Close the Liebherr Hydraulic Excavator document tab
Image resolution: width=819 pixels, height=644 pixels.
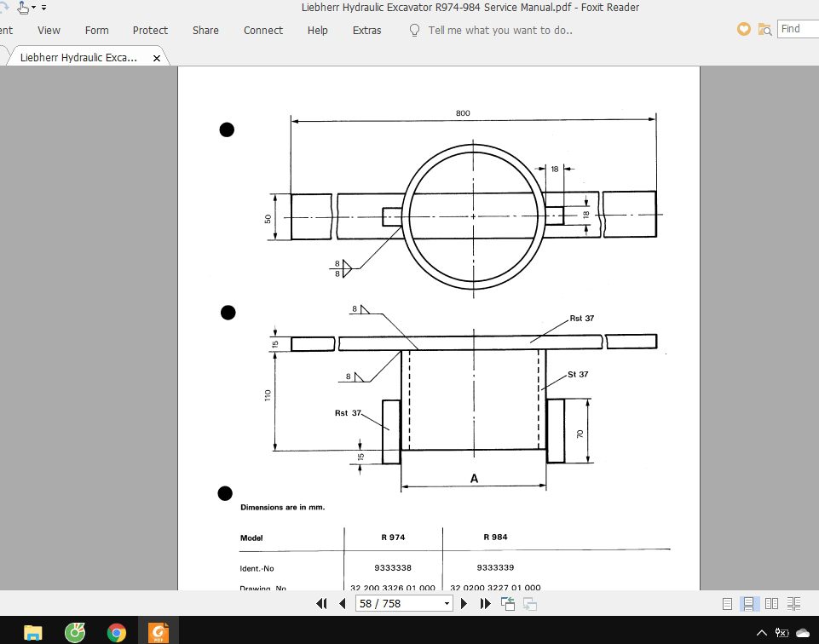[x=157, y=58]
